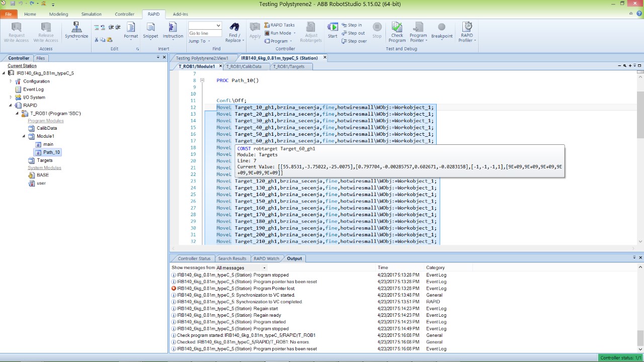Click the Cut icon in the Edit group
The height and width of the screenshot is (362, 644).
(x=97, y=40)
